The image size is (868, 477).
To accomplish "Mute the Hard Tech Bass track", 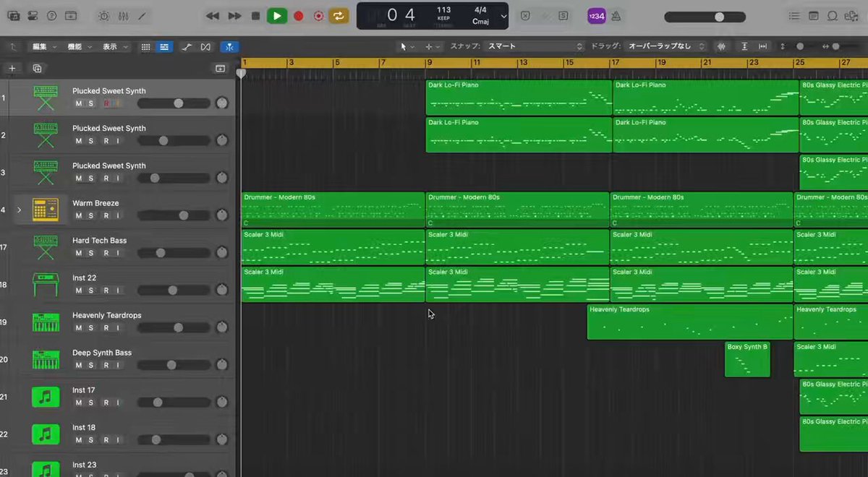I will (x=79, y=253).
